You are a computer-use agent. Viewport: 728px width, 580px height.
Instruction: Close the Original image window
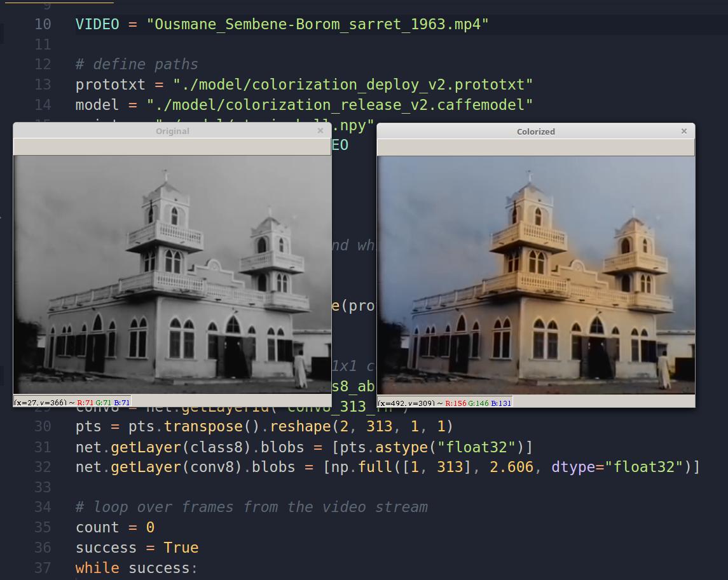tap(320, 131)
